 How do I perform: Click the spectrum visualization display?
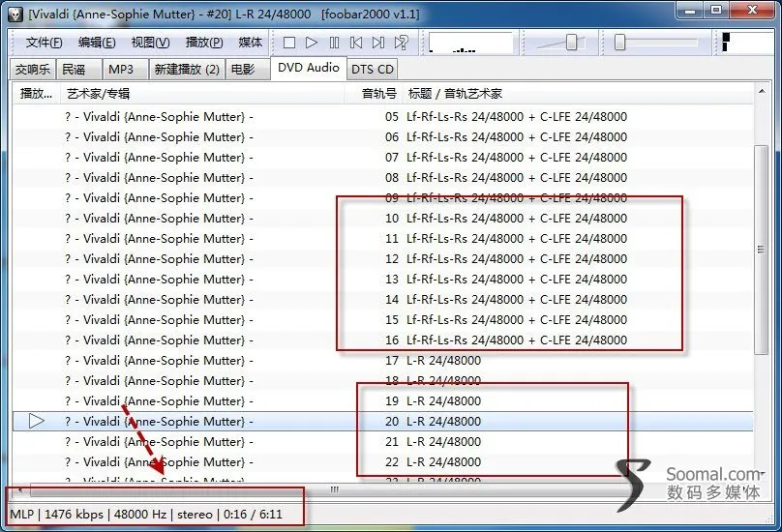coord(470,43)
